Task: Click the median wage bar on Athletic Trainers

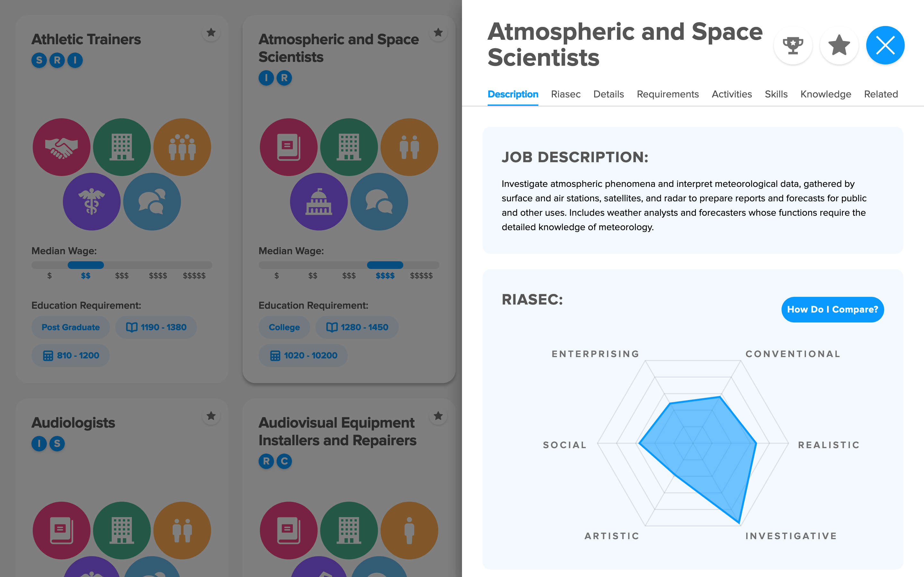Action: point(122,265)
